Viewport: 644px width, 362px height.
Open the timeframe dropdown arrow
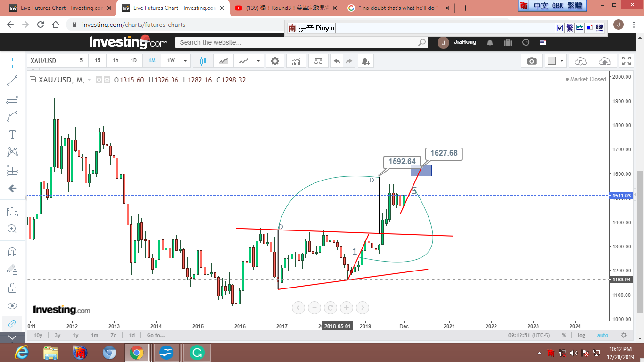(185, 61)
